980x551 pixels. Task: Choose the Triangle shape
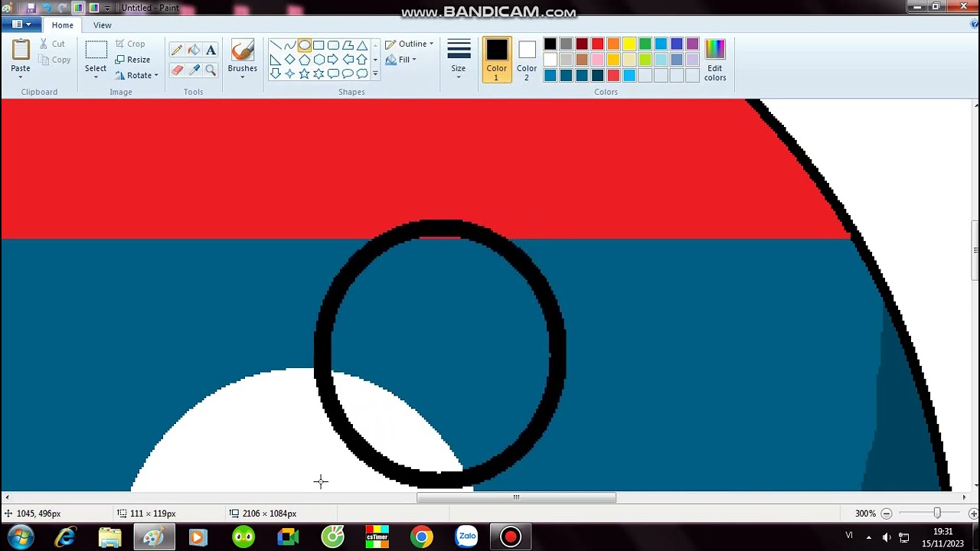362,45
